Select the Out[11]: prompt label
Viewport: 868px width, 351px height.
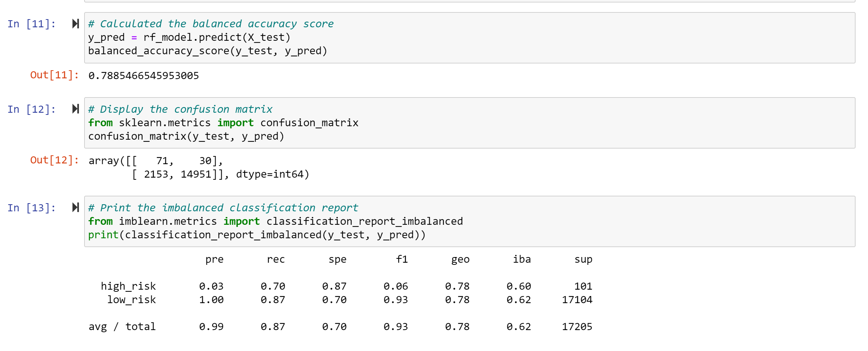[54, 75]
